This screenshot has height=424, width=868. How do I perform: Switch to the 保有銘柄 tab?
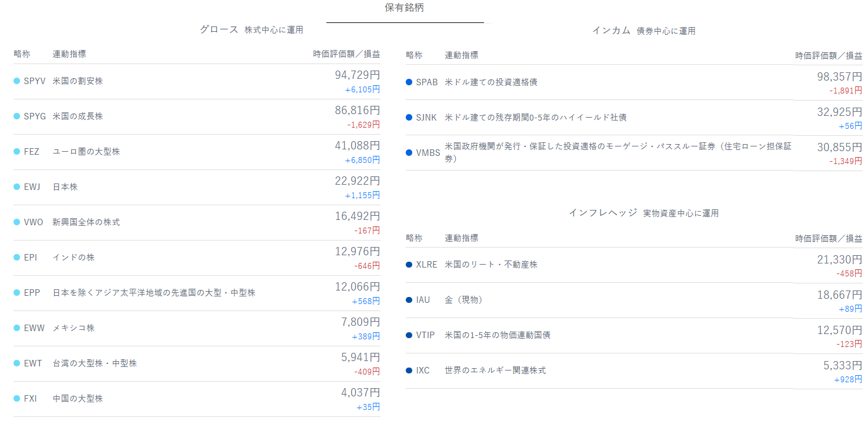(x=404, y=8)
